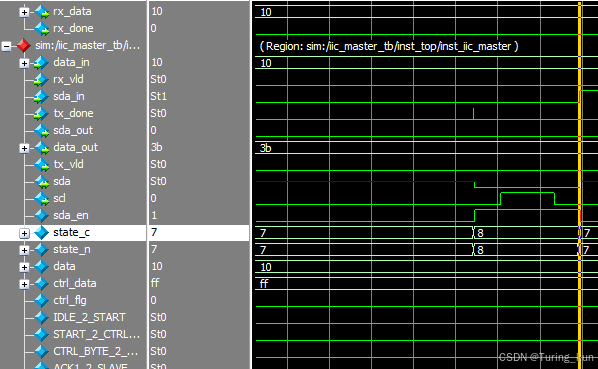
Task: Select the tx_vld signal name
Action: coord(68,164)
